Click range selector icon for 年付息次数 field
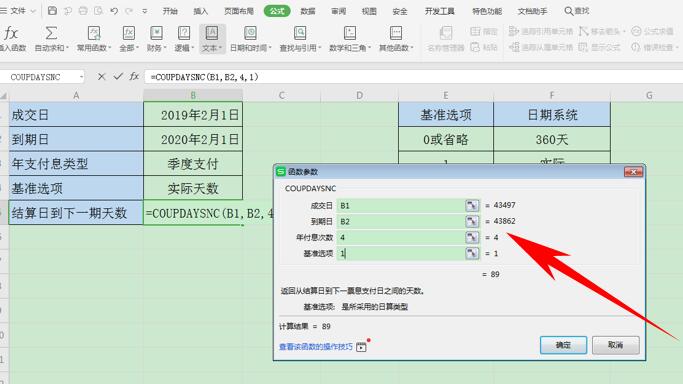The width and height of the screenshot is (683, 384). (472, 237)
